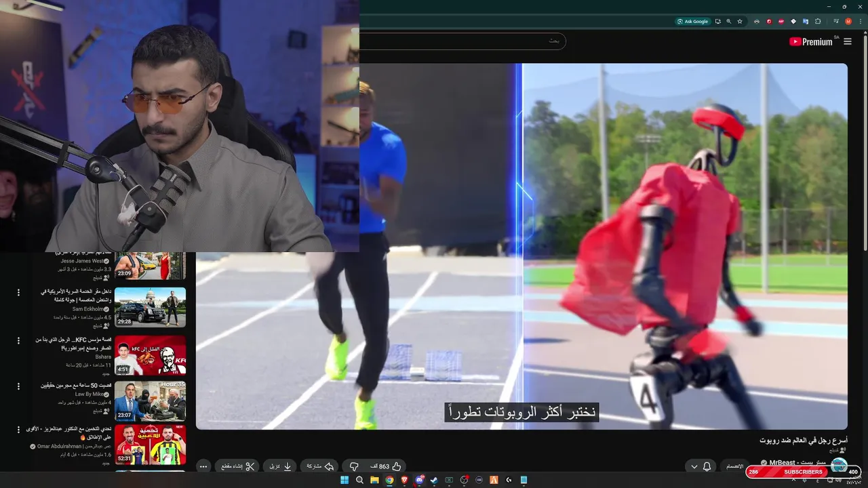Click the Law By Mike channel name
This screenshot has width=868, height=488.
(89, 394)
